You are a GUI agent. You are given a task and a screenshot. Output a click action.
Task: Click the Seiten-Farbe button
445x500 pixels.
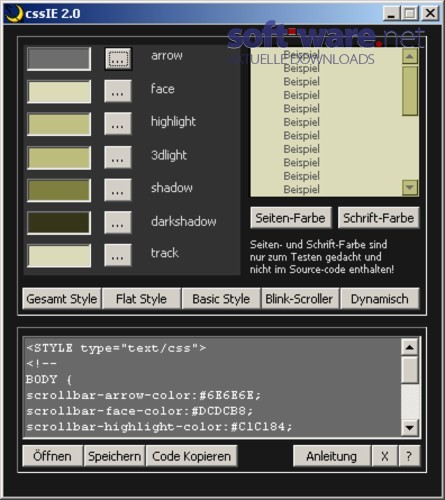tap(291, 218)
